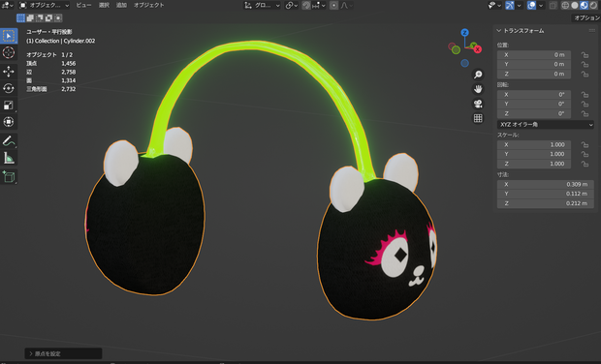
Task: Select the 3D Cursor tool
Action: pyautogui.click(x=9, y=52)
